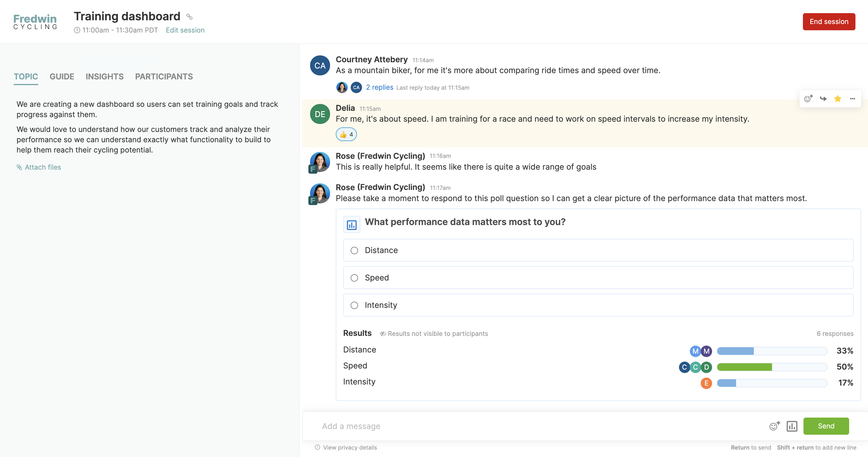End the current session
Viewport: 868px width, 457px height.
coord(829,21)
